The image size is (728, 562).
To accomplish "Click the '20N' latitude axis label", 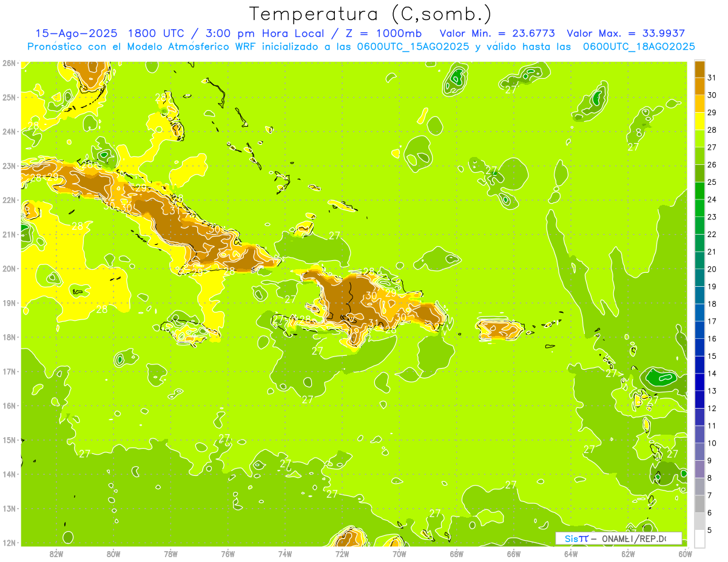I will point(9,269).
